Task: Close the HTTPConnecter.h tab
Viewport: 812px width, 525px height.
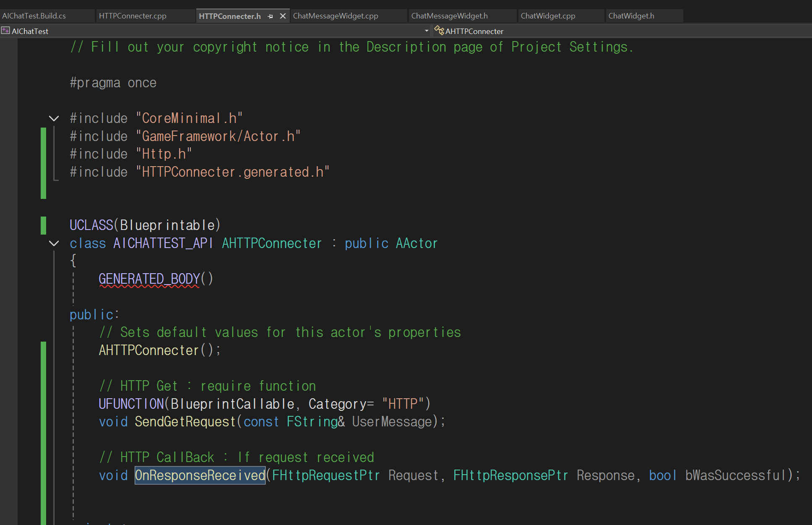Action: (283, 16)
